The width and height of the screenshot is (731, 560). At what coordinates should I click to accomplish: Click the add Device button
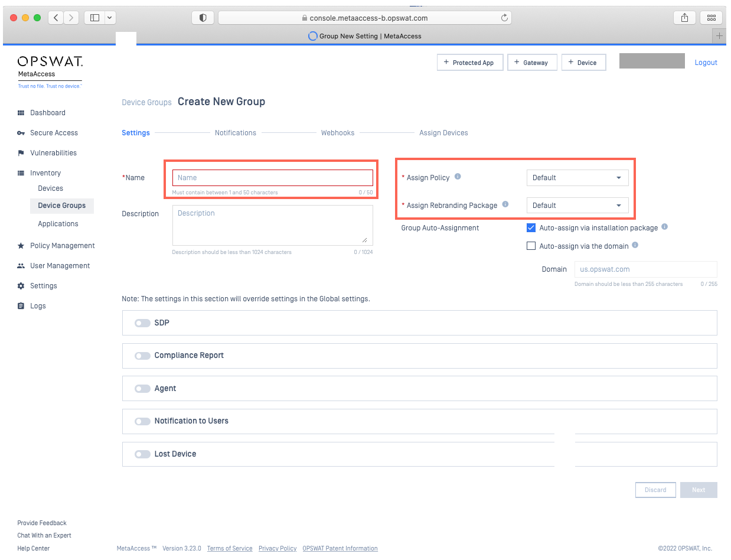click(x=584, y=63)
